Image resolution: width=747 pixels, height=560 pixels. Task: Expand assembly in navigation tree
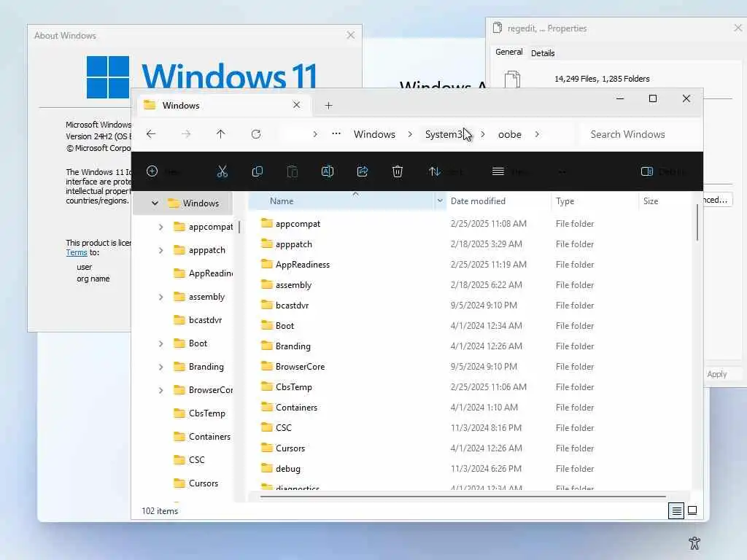pos(161,297)
